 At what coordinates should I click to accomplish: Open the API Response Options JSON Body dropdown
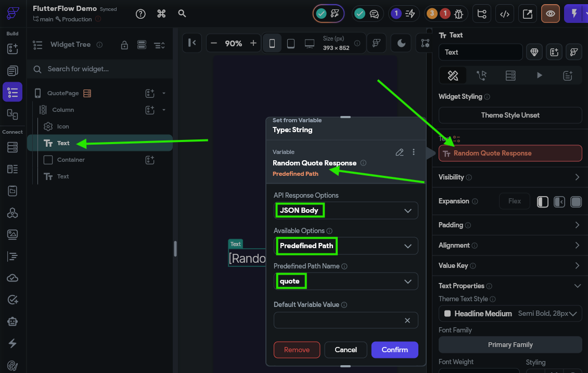click(x=346, y=211)
